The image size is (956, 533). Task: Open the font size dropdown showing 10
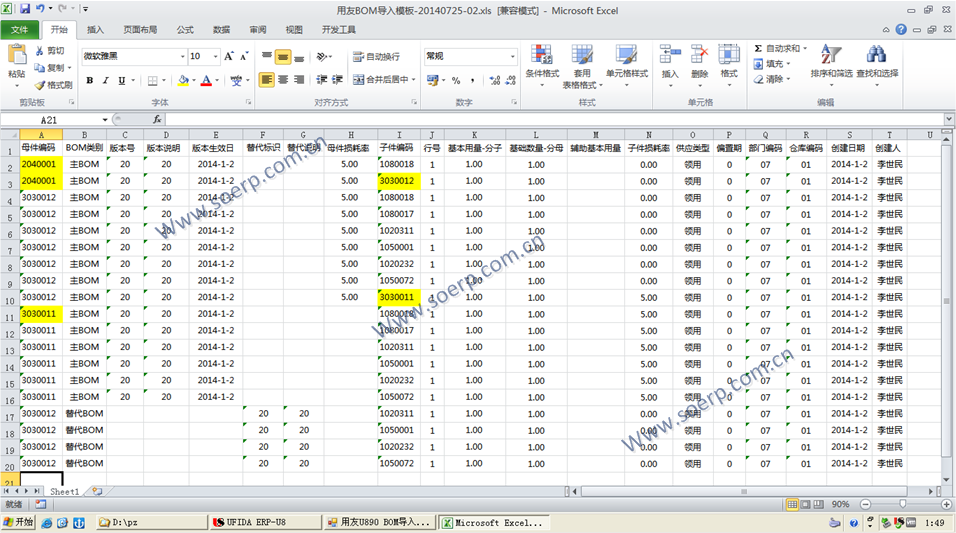pyautogui.click(x=215, y=56)
